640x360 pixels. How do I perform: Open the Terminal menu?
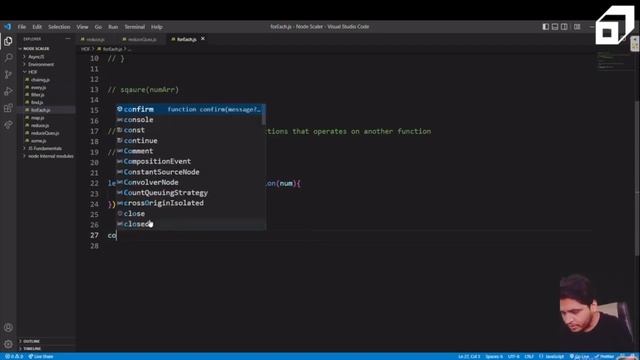click(135, 27)
